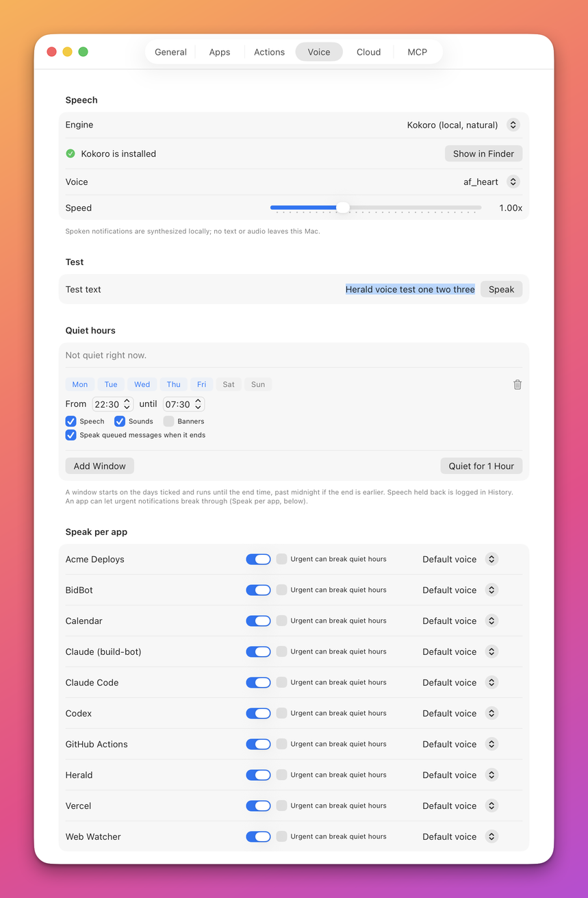Viewport: 588px width, 898px height.
Task: Toggle Fri in quiet hours days
Action: point(202,384)
